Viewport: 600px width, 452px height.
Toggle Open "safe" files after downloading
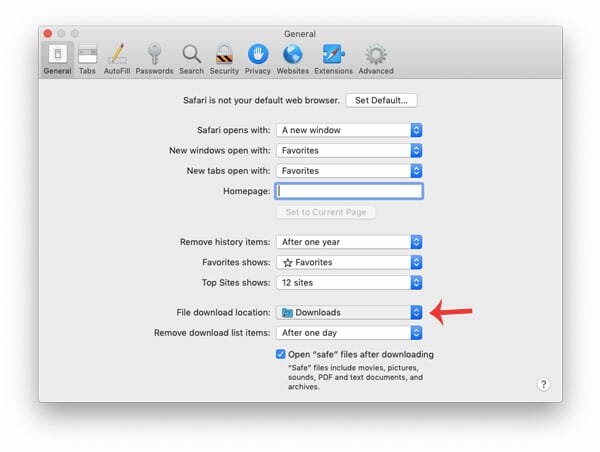280,354
